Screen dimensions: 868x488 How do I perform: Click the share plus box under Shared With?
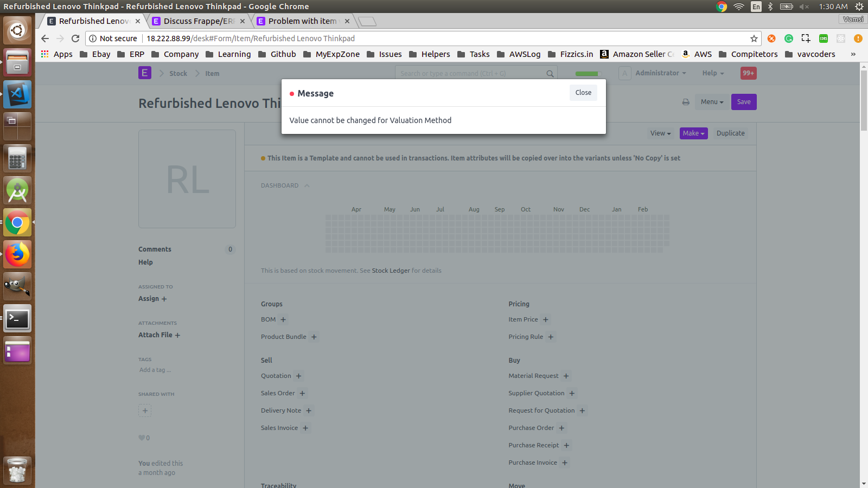[145, 410]
